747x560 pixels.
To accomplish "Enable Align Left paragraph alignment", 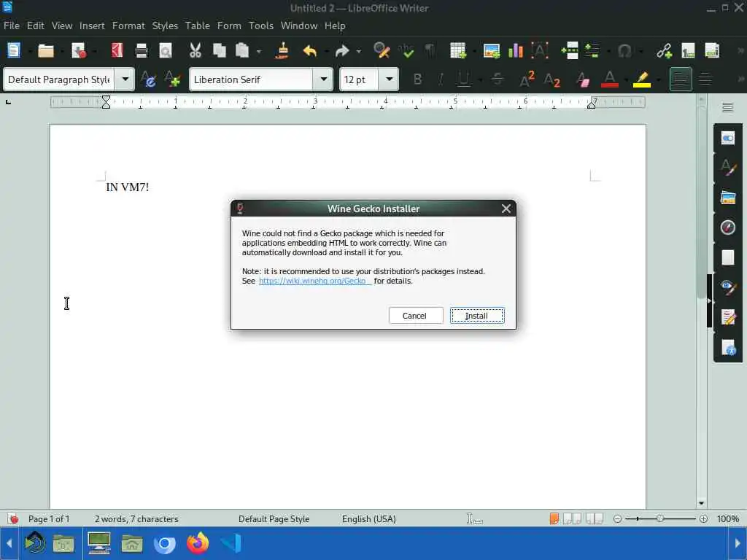I will [681, 79].
